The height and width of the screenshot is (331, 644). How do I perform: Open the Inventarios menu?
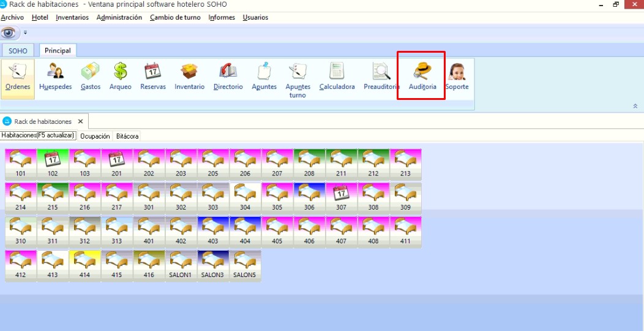pos(72,17)
